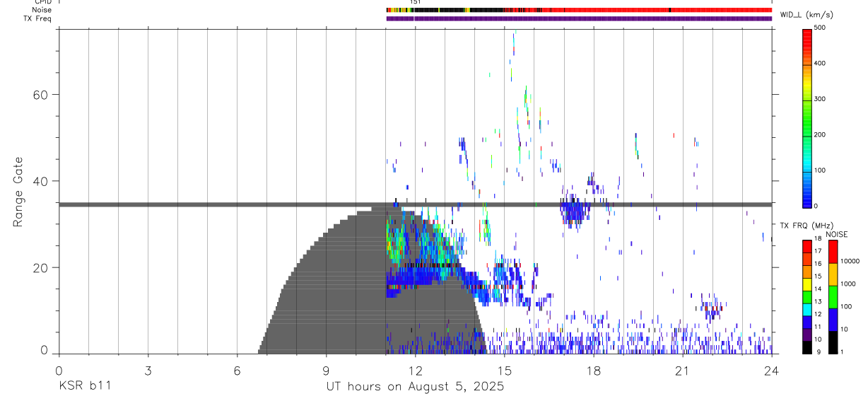Click the 40 tick on Range Gate axis

pyautogui.click(x=41, y=181)
